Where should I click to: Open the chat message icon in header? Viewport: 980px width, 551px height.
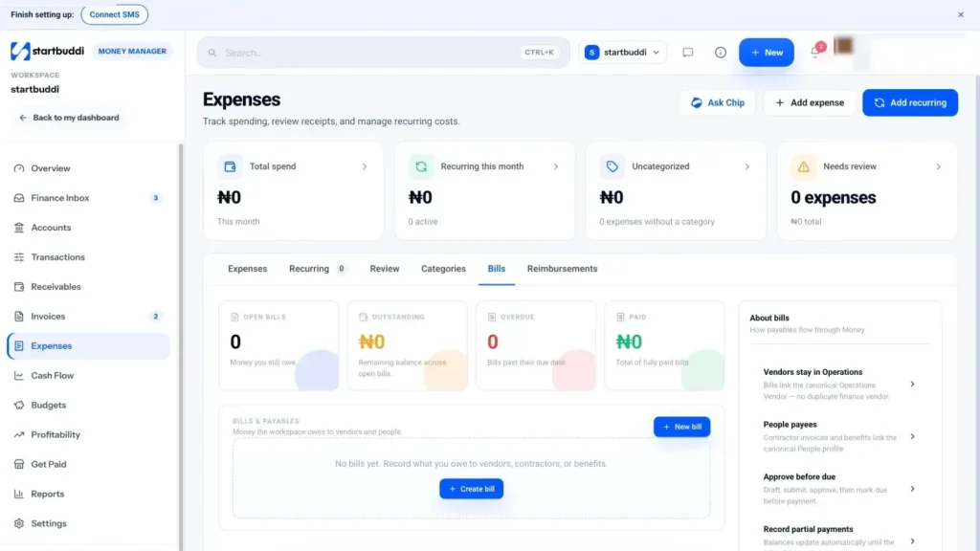tap(687, 53)
